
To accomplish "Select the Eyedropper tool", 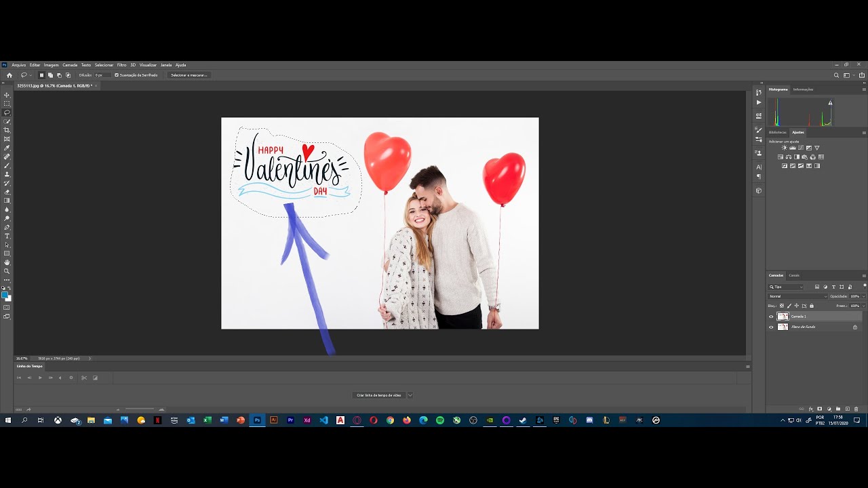I will (7, 148).
